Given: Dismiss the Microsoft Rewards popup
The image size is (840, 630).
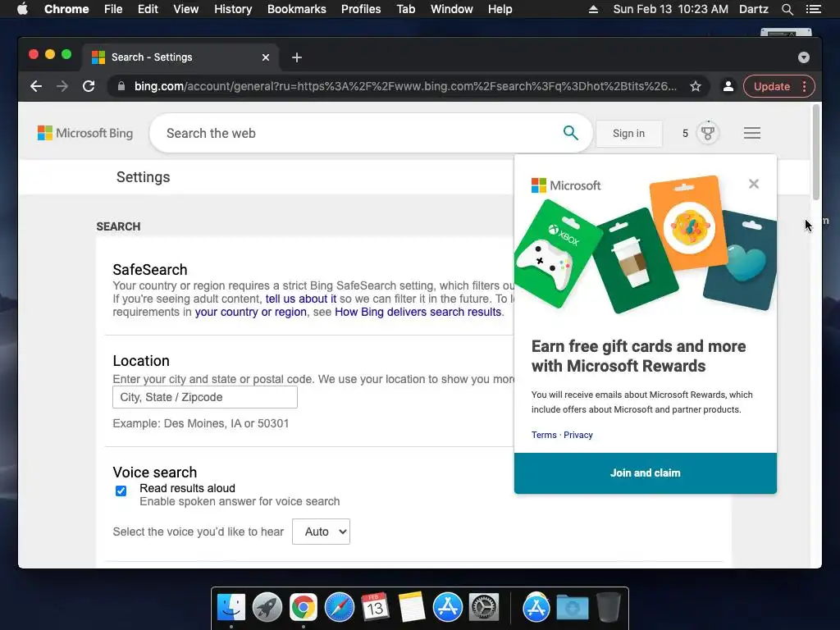Looking at the screenshot, I should tap(754, 184).
